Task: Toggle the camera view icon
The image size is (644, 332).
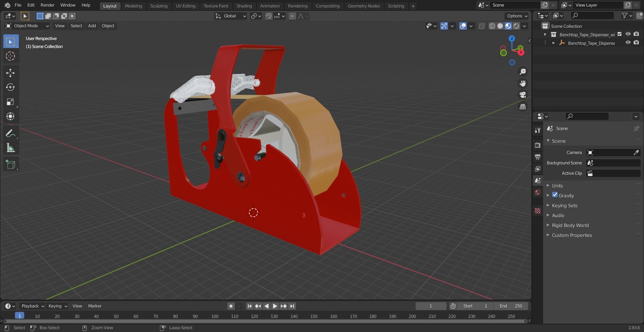Action: (x=522, y=95)
